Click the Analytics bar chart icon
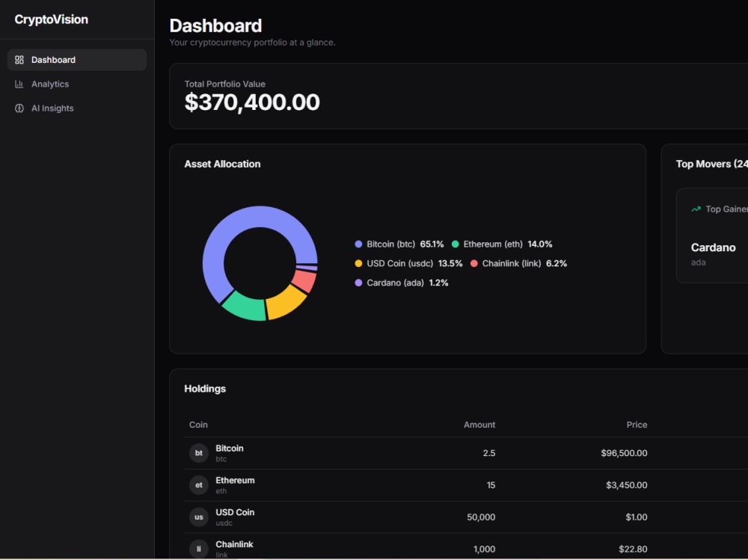The width and height of the screenshot is (748, 560). 19,84
